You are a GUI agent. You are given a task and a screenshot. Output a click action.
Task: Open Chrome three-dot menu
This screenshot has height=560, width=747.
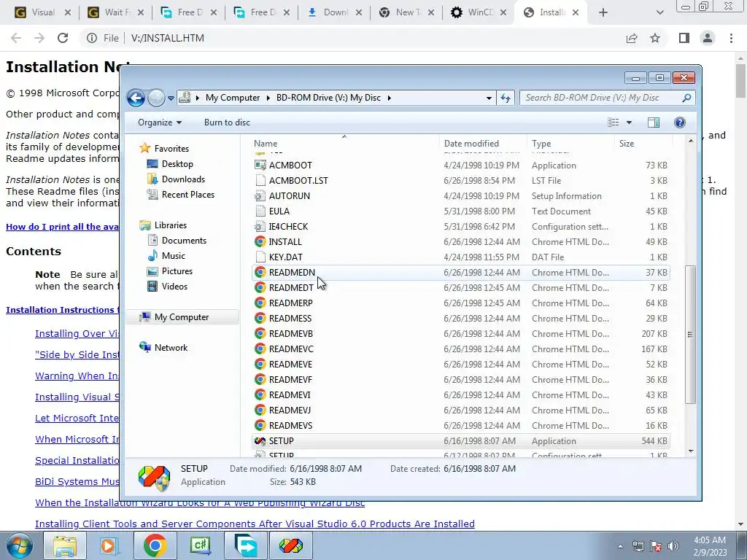(731, 38)
